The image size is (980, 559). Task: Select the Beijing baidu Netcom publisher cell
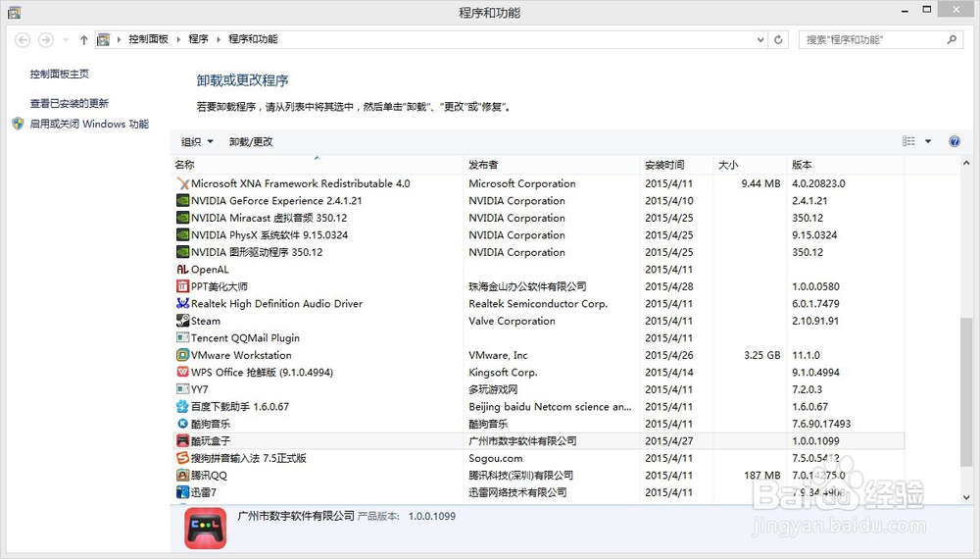pos(550,406)
